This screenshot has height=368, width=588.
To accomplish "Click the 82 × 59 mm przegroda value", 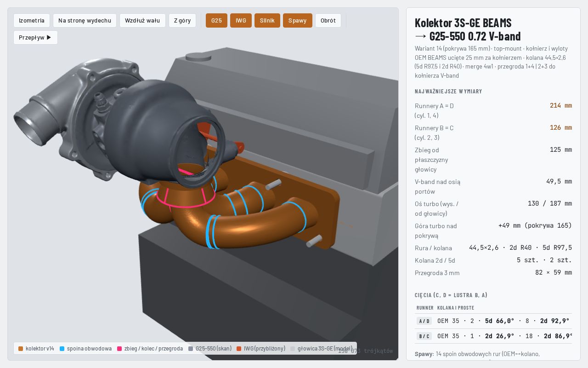I will (x=554, y=272).
